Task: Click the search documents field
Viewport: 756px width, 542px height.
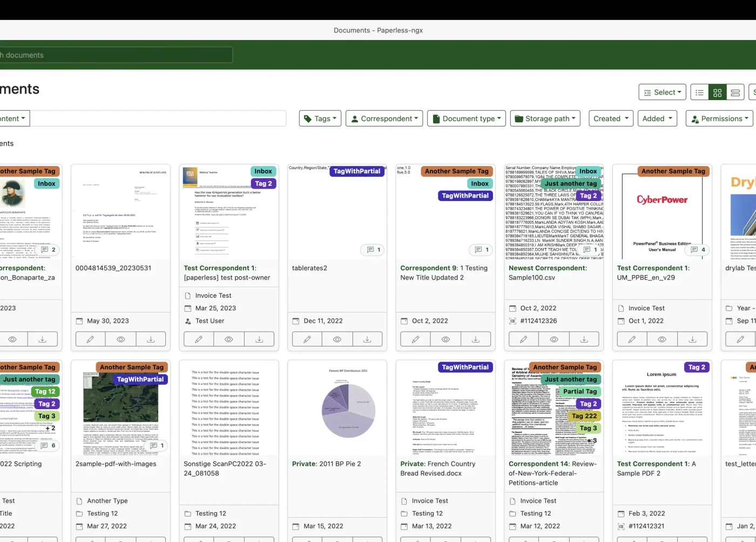Action: click(116, 55)
